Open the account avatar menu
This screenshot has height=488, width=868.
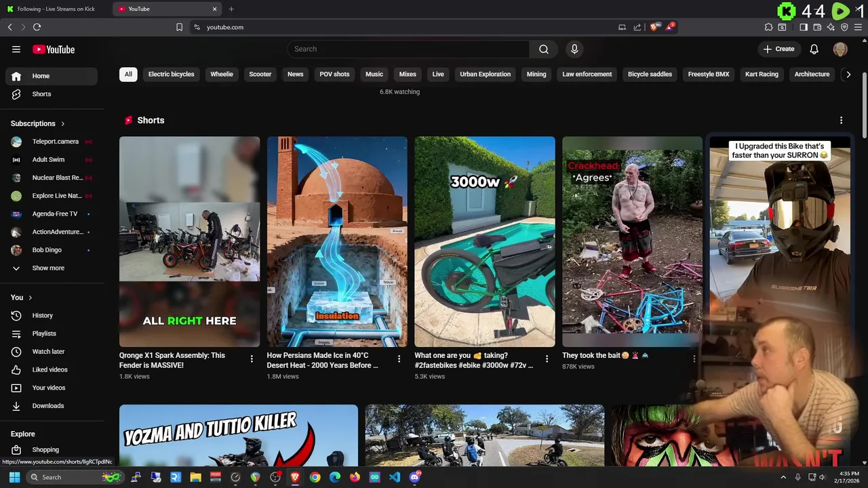840,49
